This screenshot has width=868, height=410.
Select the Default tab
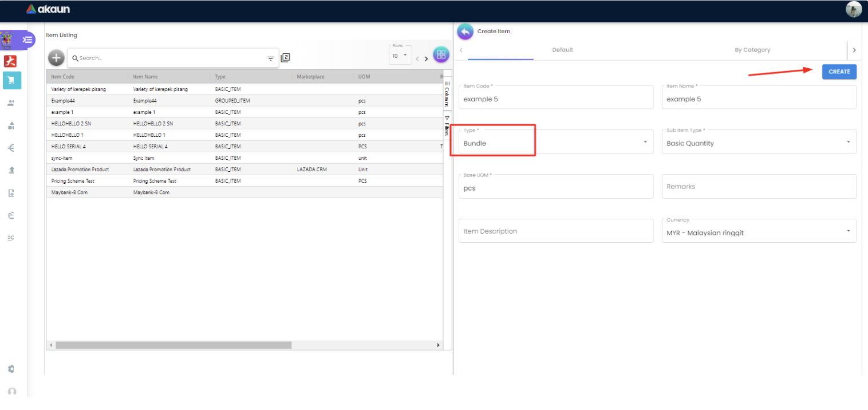pos(562,50)
